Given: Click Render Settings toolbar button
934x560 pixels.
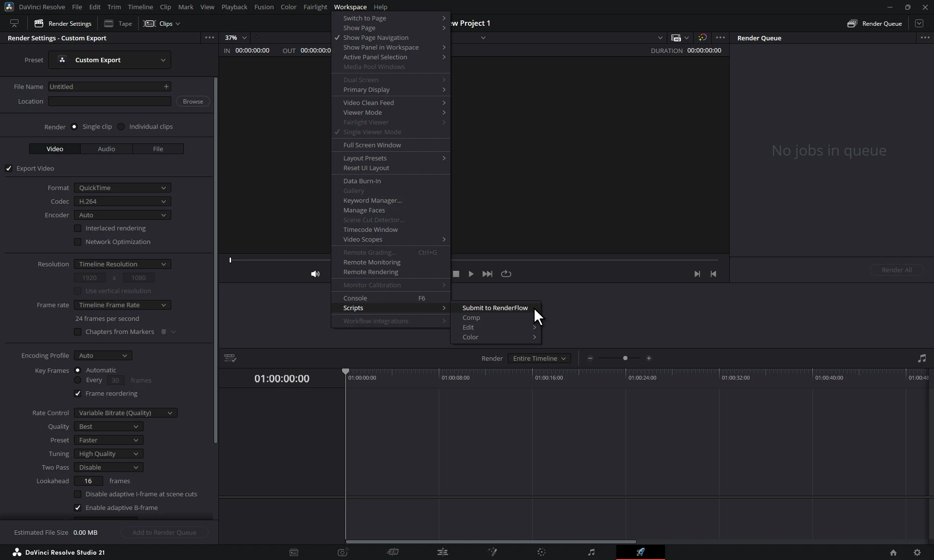Looking at the screenshot, I should coord(63,23).
